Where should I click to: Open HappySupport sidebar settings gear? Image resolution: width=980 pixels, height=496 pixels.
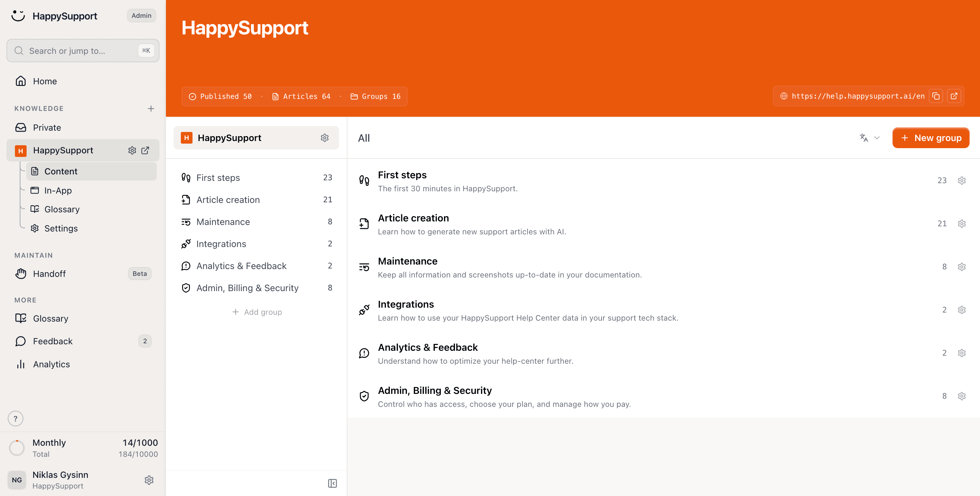132,150
